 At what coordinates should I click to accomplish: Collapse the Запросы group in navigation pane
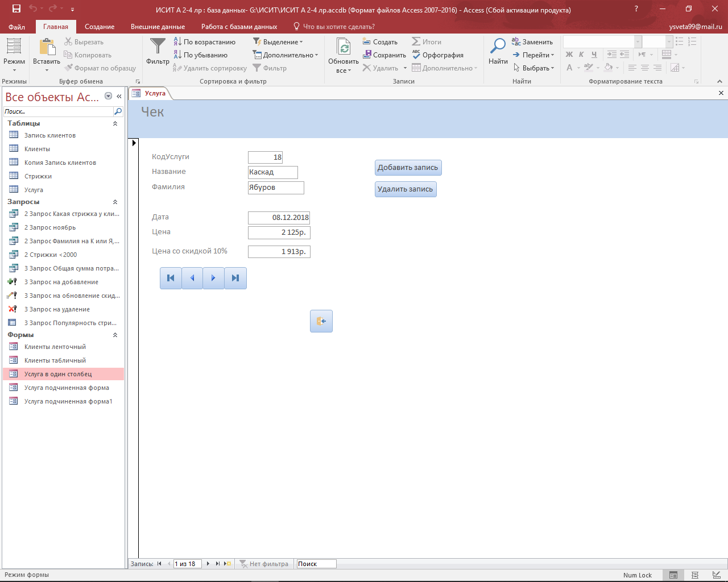click(x=115, y=202)
